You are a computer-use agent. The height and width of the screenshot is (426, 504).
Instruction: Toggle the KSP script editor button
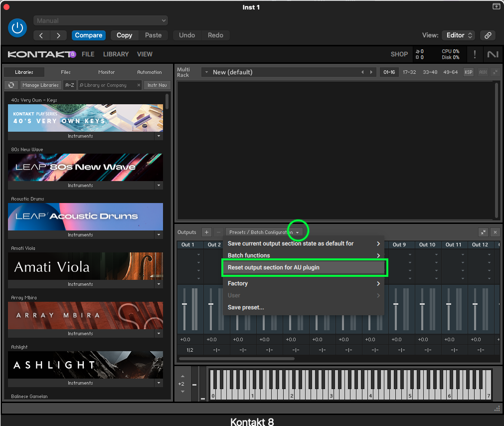[468, 72]
